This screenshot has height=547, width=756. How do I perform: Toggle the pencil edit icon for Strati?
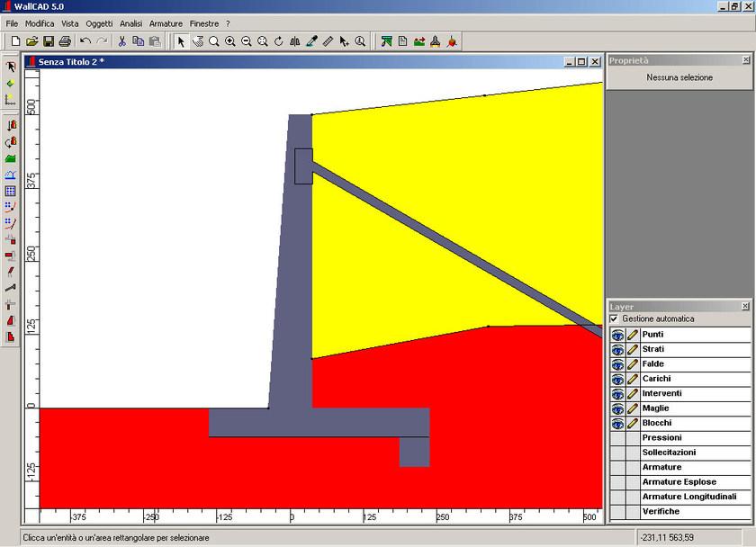pos(633,349)
